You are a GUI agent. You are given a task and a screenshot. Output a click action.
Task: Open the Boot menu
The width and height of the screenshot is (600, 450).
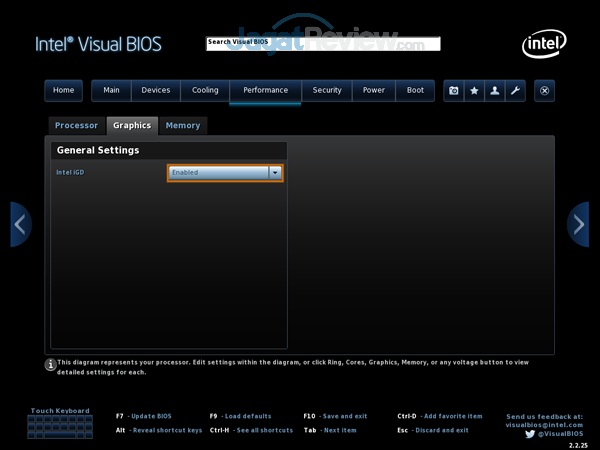click(415, 90)
